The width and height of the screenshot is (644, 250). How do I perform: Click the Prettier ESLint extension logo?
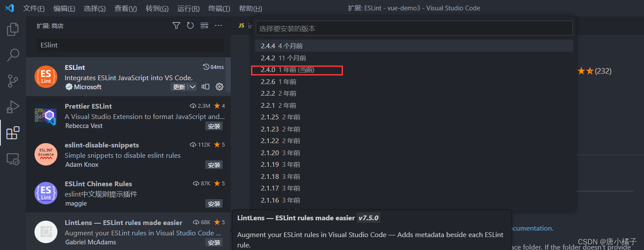point(46,116)
